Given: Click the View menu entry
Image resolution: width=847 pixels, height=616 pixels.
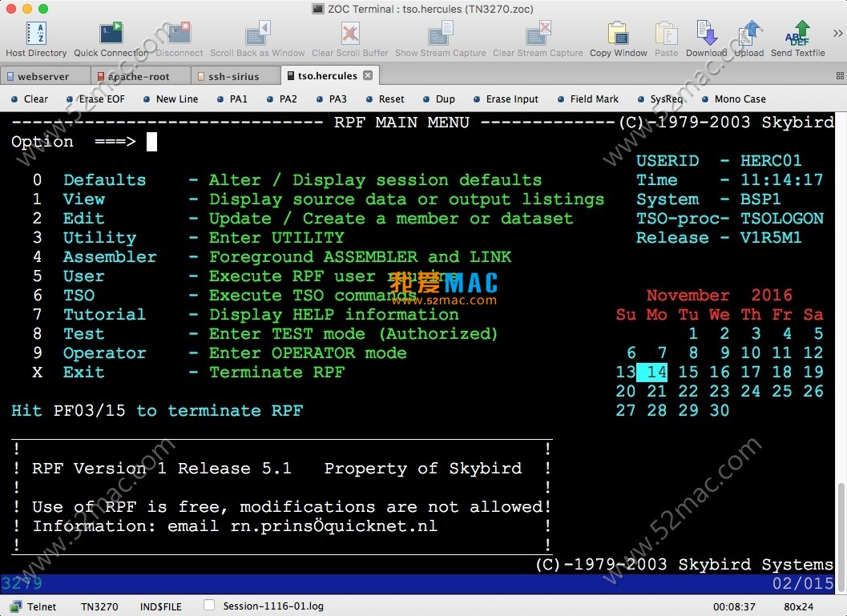Looking at the screenshot, I should [x=83, y=199].
